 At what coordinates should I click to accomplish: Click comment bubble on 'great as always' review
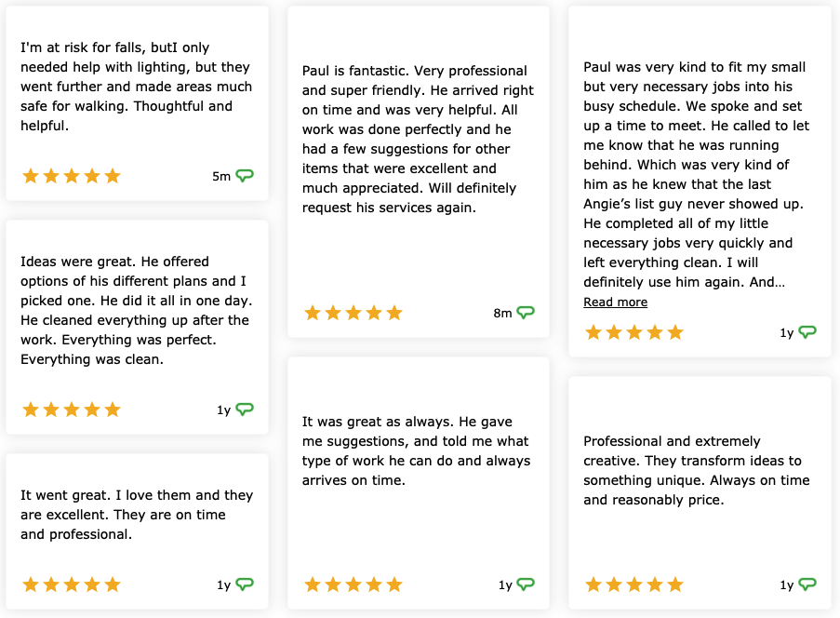(526, 584)
